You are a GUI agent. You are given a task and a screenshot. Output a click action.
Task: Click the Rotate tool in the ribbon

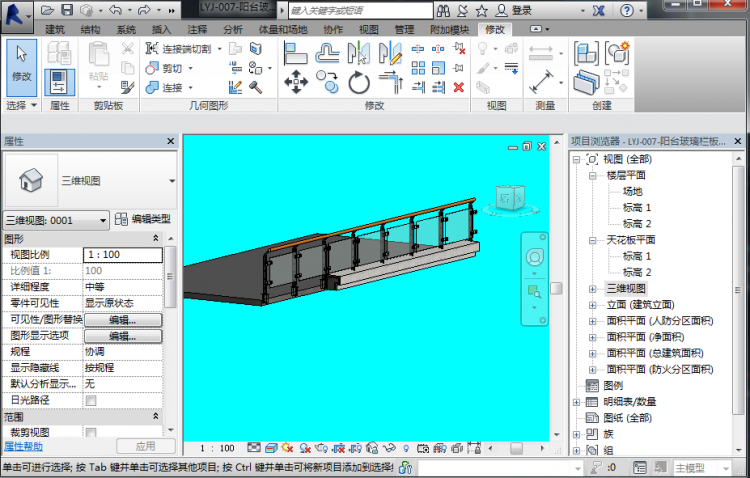[x=359, y=83]
